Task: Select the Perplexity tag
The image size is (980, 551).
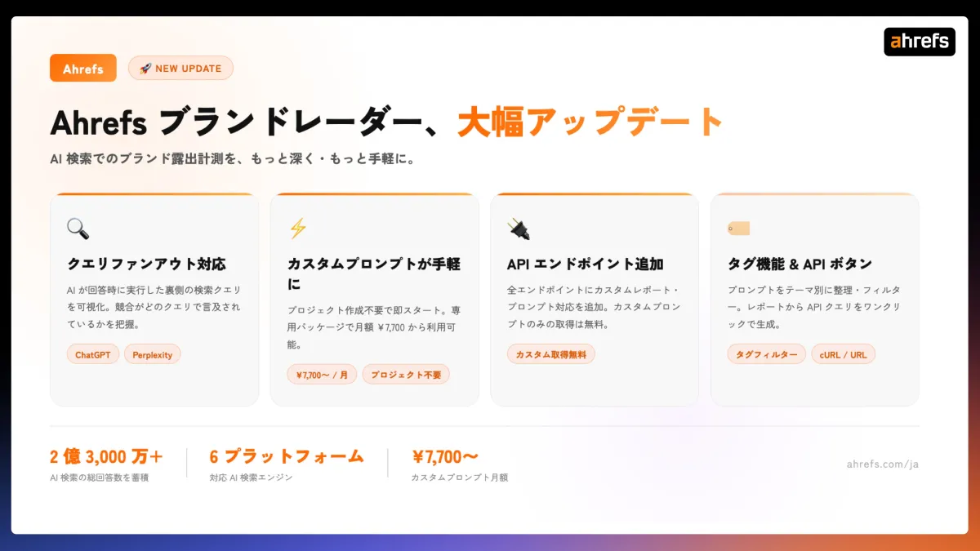Action: coord(153,354)
